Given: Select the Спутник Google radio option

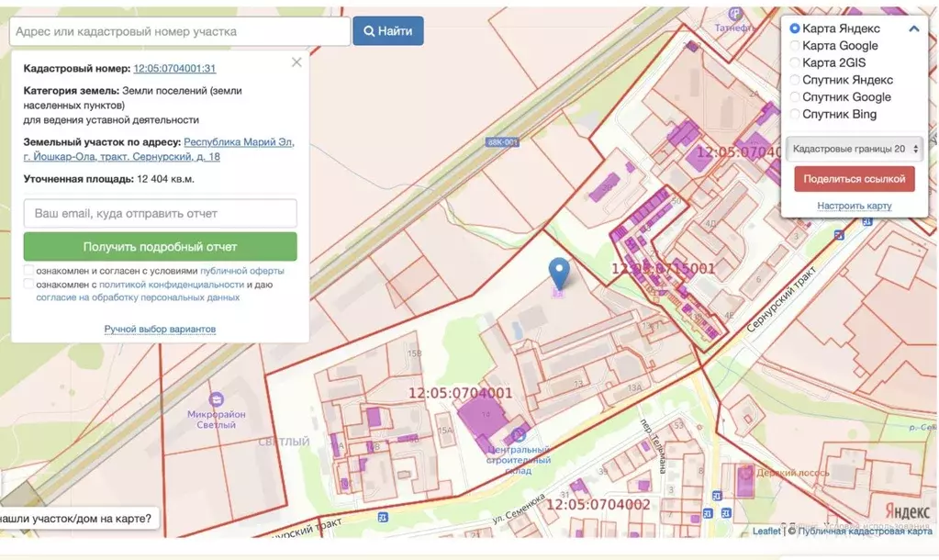Looking at the screenshot, I should click(x=795, y=97).
